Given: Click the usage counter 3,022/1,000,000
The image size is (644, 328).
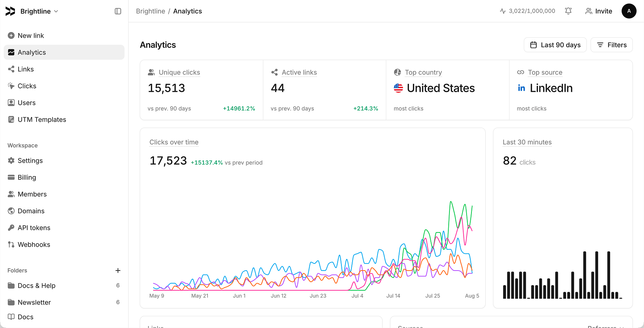Looking at the screenshot, I should pos(527,11).
